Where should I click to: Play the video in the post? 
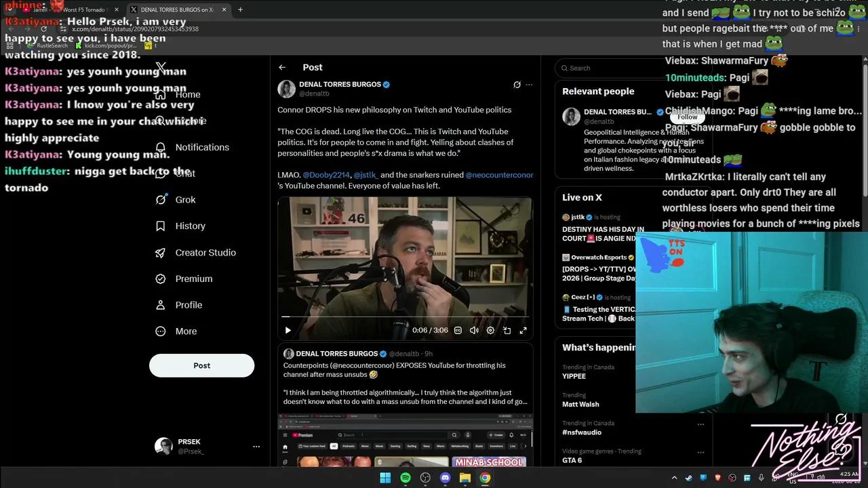[x=288, y=330]
